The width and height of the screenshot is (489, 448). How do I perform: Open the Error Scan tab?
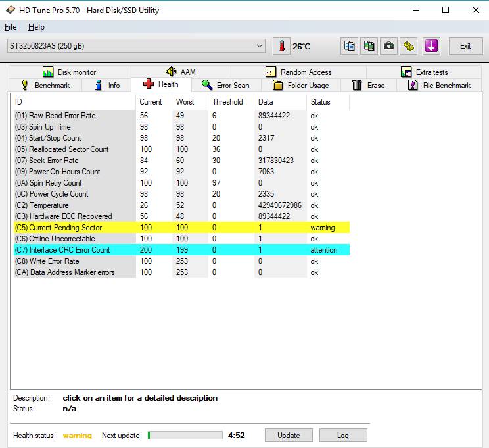click(226, 86)
